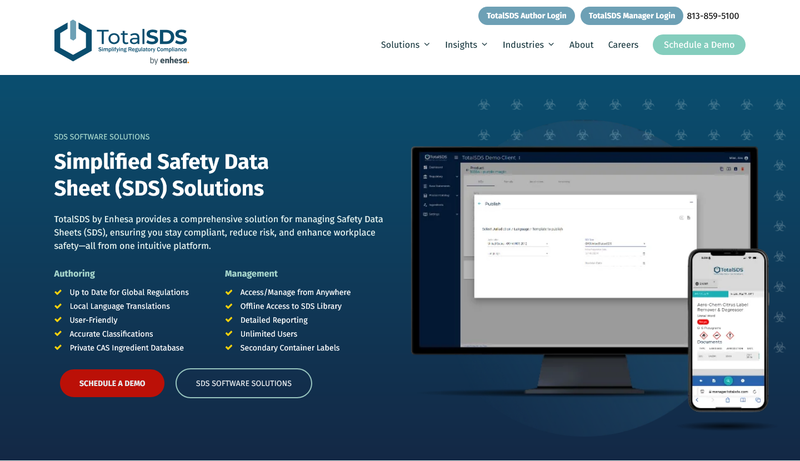800x461 pixels.
Task: Click the Management heading
Action: click(x=251, y=273)
